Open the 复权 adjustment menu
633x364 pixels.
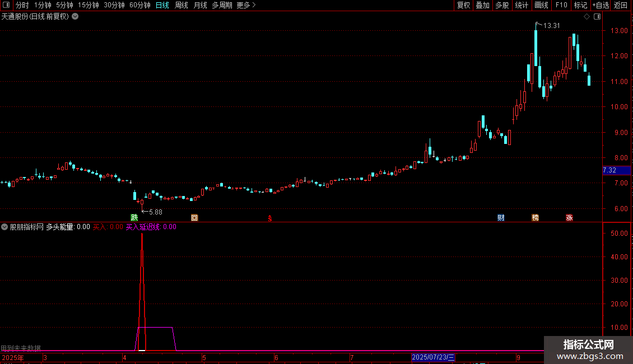[463, 5]
